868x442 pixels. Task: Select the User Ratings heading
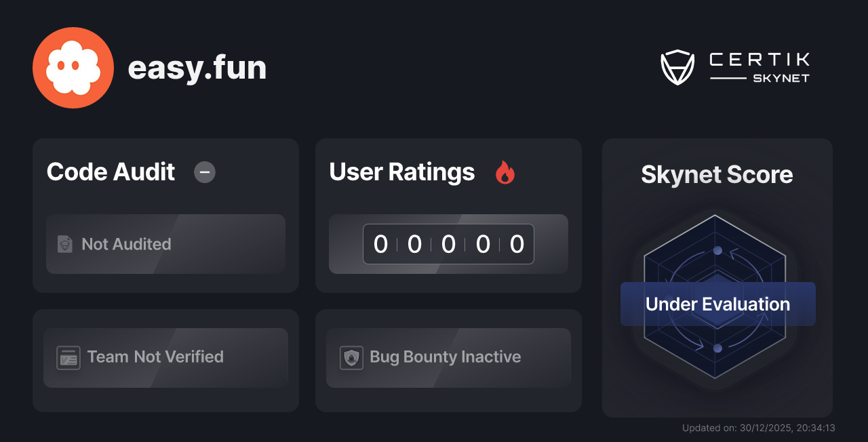[x=401, y=172]
